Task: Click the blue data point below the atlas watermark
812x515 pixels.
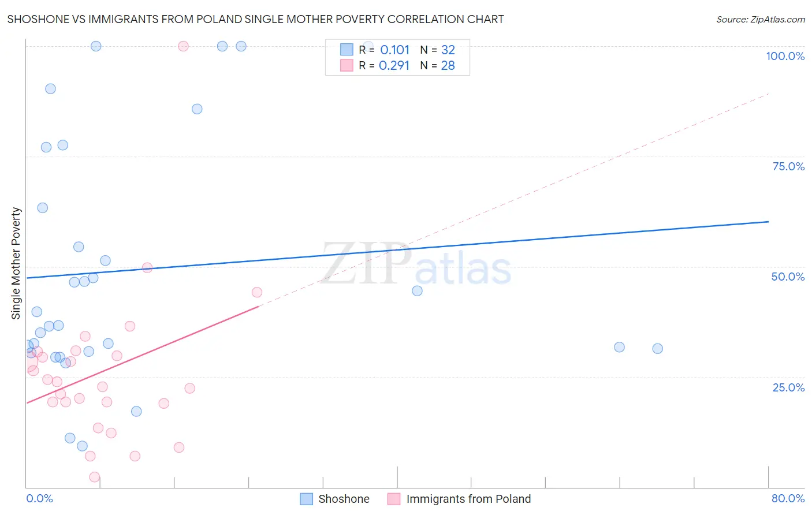Action: point(417,290)
